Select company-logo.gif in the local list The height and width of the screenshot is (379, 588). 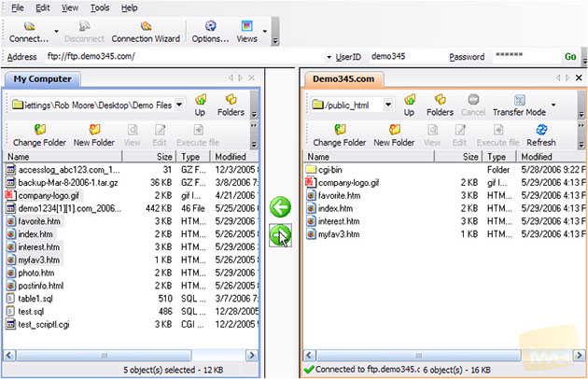49,197
